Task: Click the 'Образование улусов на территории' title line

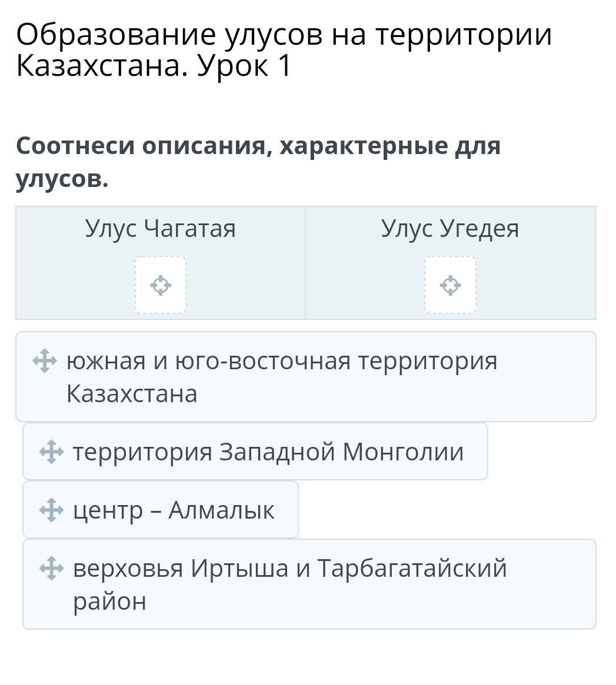Action: pyautogui.click(x=284, y=35)
